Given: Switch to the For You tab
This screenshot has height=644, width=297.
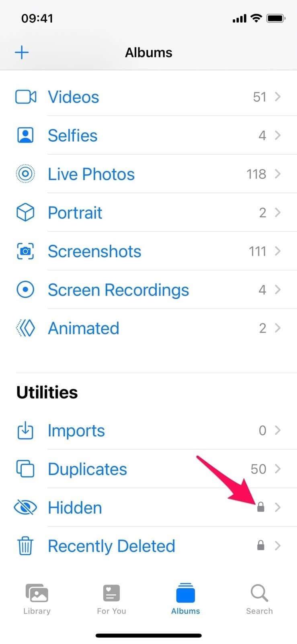Looking at the screenshot, I should pos(111,599).
